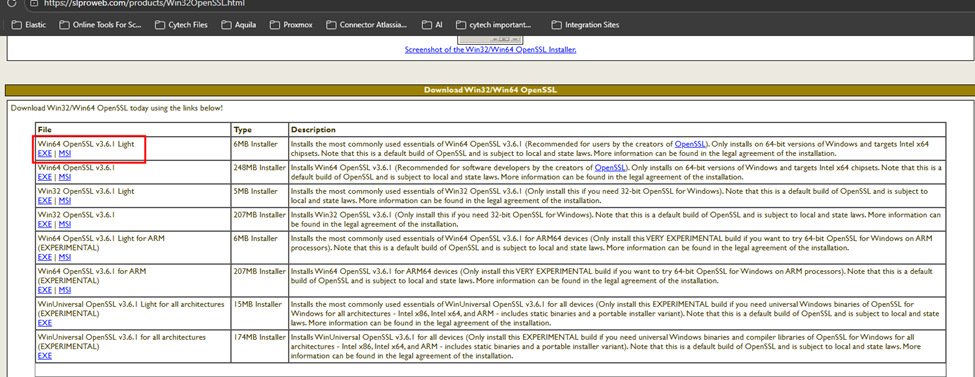The height and width of the screenshot is (377, 975).
Task: Download MSI for Win64 OpenSSL v3.6.1 Light
Action: pos(65,153)
